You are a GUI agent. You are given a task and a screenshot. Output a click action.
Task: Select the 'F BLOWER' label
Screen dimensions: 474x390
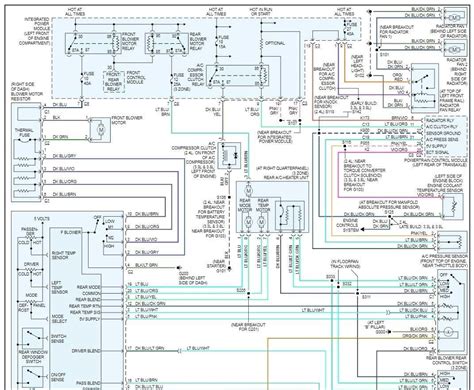click(x=70, y=232)
